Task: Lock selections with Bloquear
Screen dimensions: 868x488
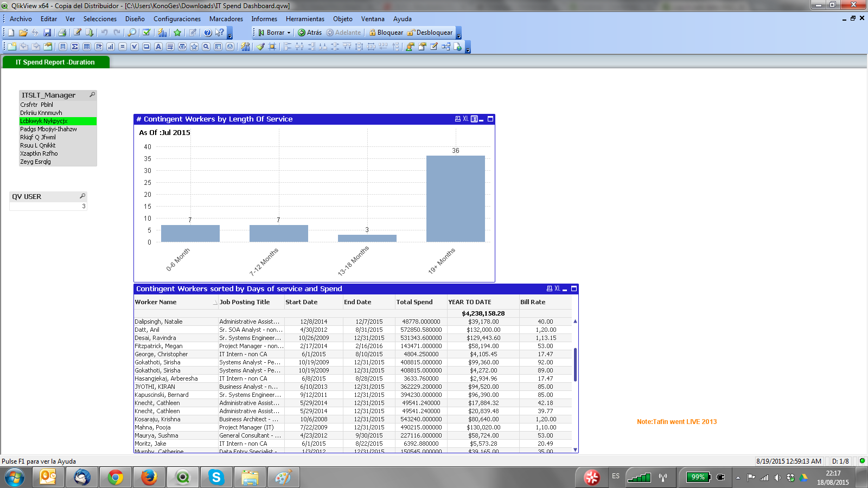Action: point(386,33)
